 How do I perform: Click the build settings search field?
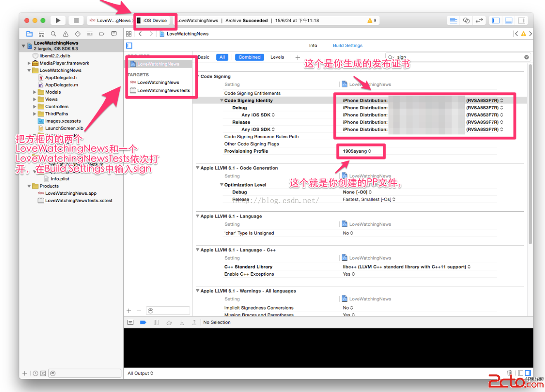tap(457, 57)
